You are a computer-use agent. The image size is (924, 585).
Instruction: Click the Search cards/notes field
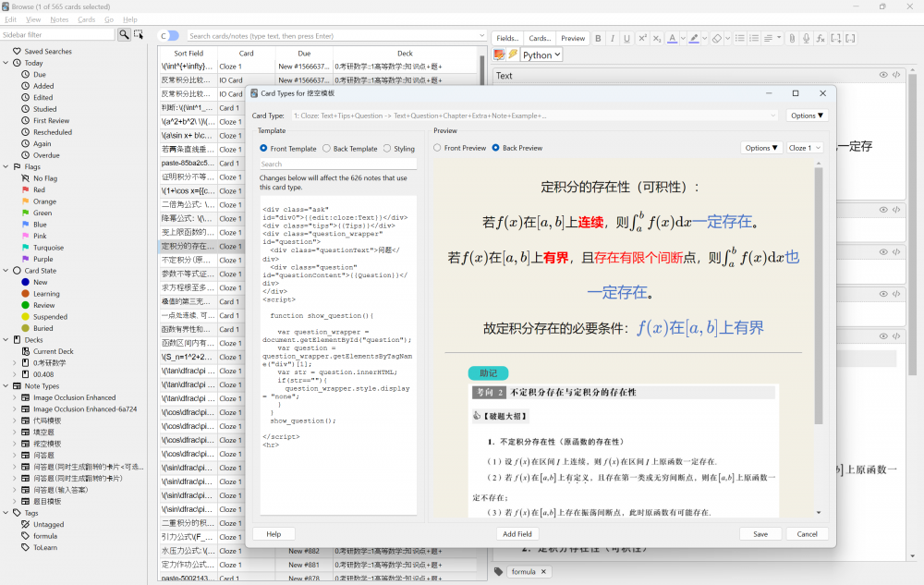(337, 36)
